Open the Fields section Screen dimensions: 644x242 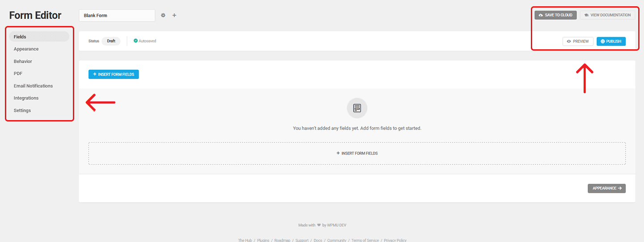pyautogui.click(x=39, y=37)
